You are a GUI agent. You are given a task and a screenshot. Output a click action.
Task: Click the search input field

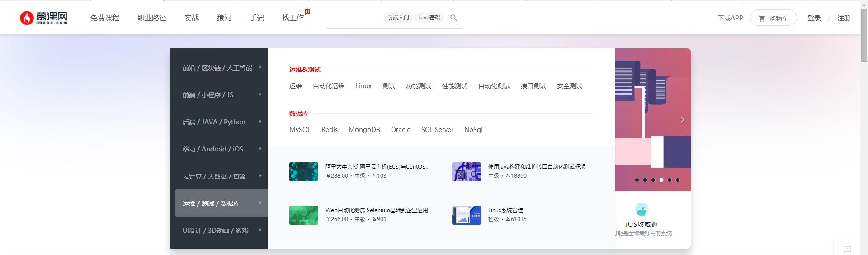click(394, 18)
